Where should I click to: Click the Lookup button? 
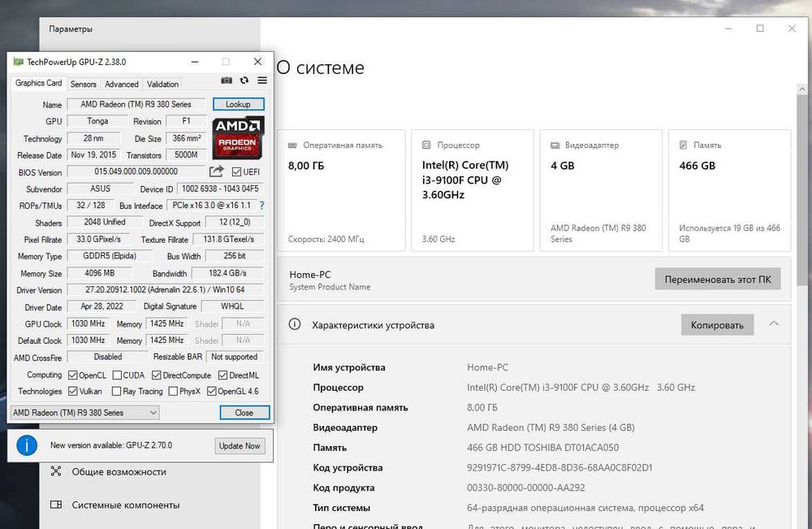point(238,104)
